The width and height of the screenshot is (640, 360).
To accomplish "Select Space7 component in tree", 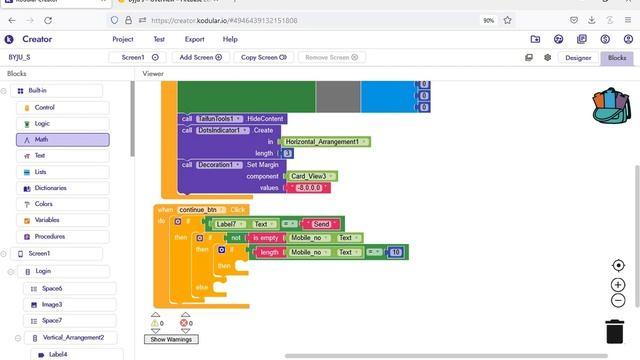I will tap(69, 321).
